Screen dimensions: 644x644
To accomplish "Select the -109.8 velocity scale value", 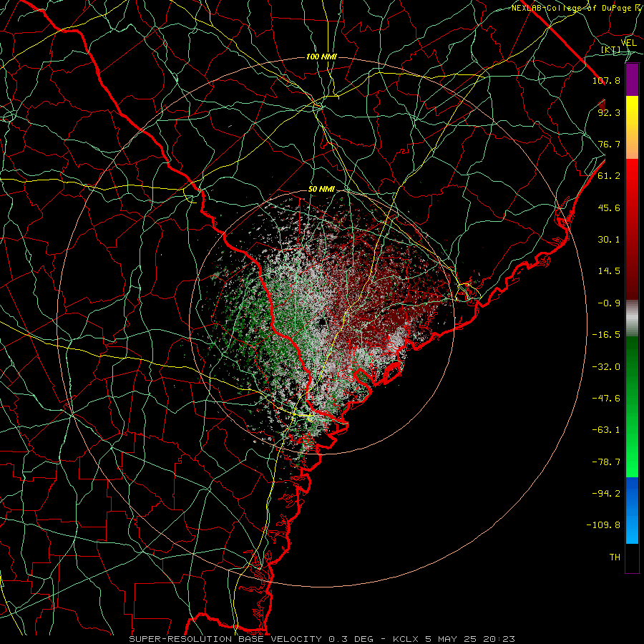I will pos(603,525).
